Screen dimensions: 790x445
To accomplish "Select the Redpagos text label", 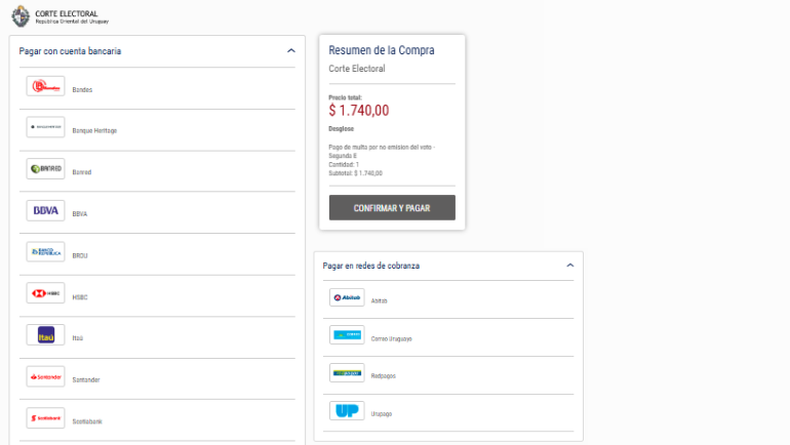I will point(383,376).
